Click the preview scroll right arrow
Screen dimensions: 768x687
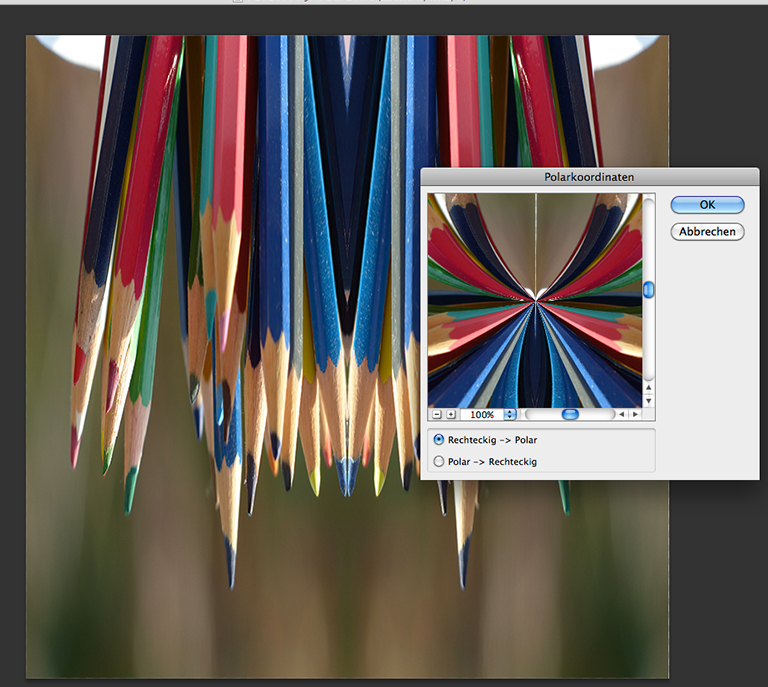coord(635,414)
